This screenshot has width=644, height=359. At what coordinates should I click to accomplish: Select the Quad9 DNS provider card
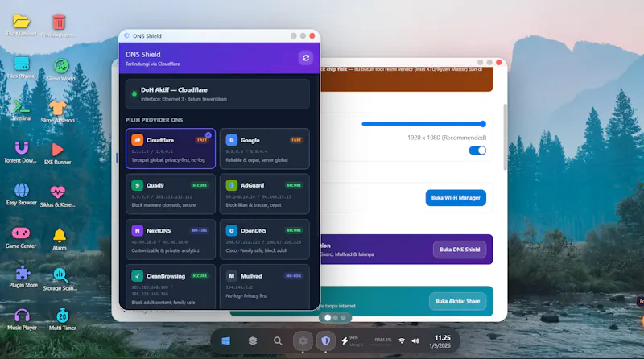(171, 194)
